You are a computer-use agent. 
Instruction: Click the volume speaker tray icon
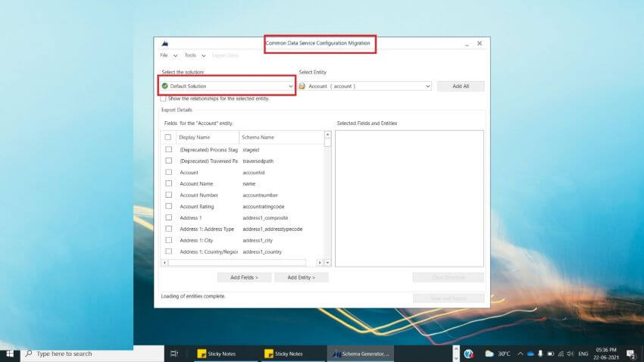click(x=571, y=354)
